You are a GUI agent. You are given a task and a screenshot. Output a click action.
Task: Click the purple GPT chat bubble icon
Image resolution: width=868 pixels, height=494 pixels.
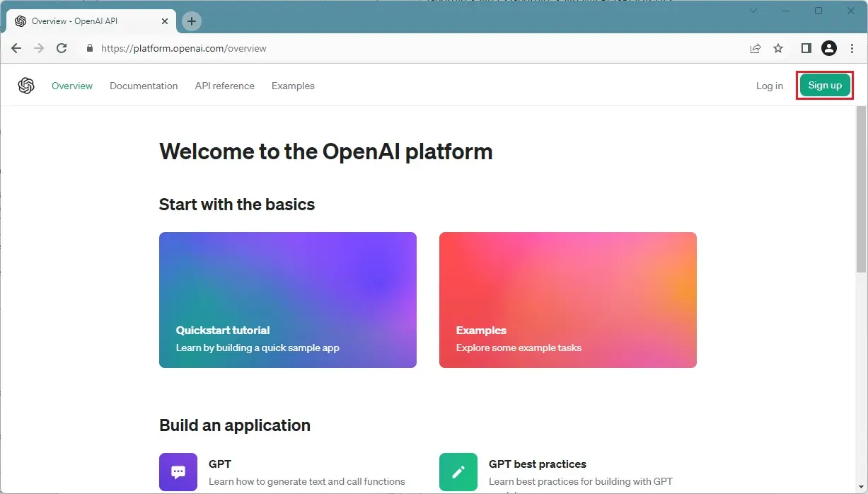[178, 472]
